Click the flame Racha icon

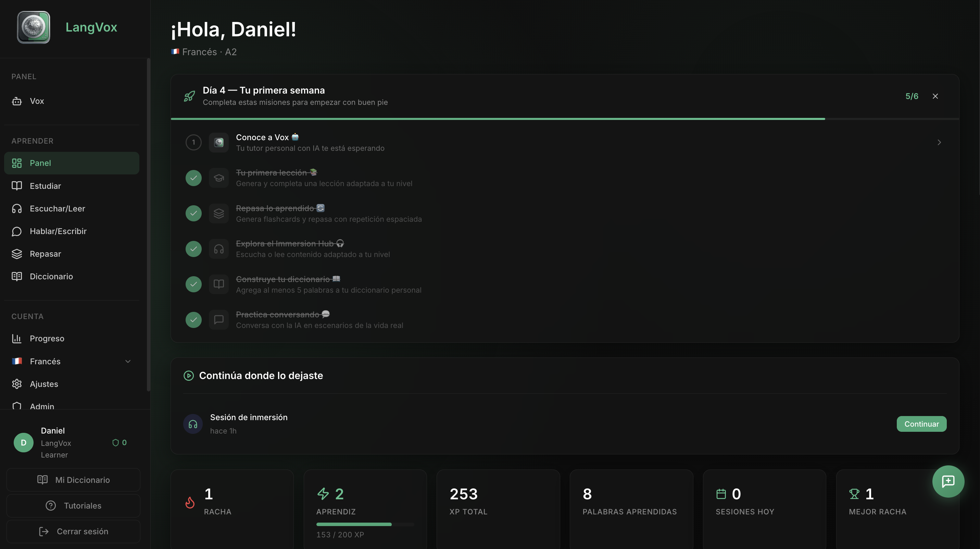pos(190,502)
